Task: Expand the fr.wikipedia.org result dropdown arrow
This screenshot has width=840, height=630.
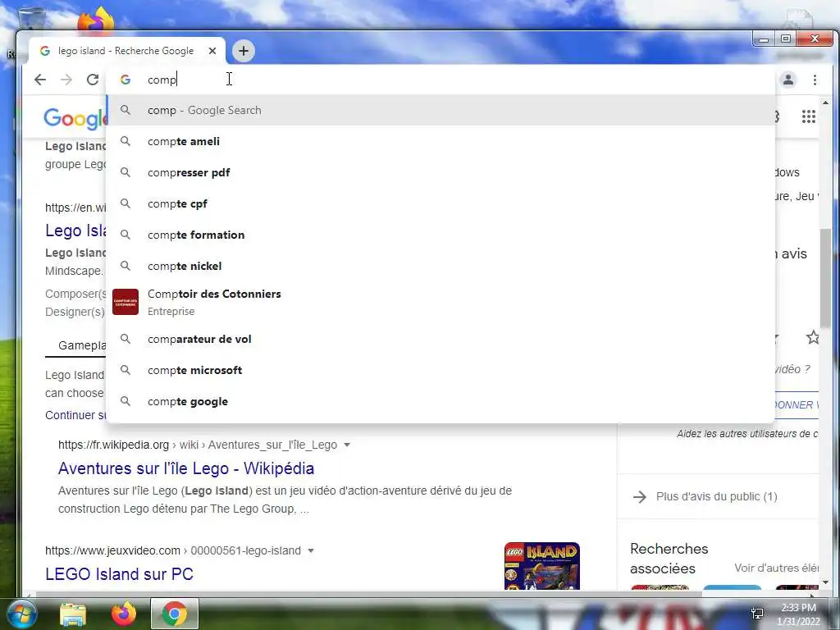Action: point(347,445)
